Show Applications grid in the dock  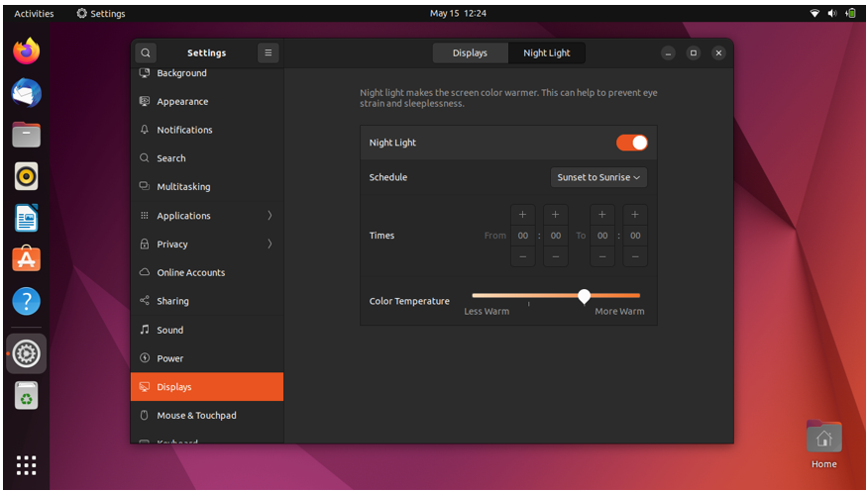point(26,465)
